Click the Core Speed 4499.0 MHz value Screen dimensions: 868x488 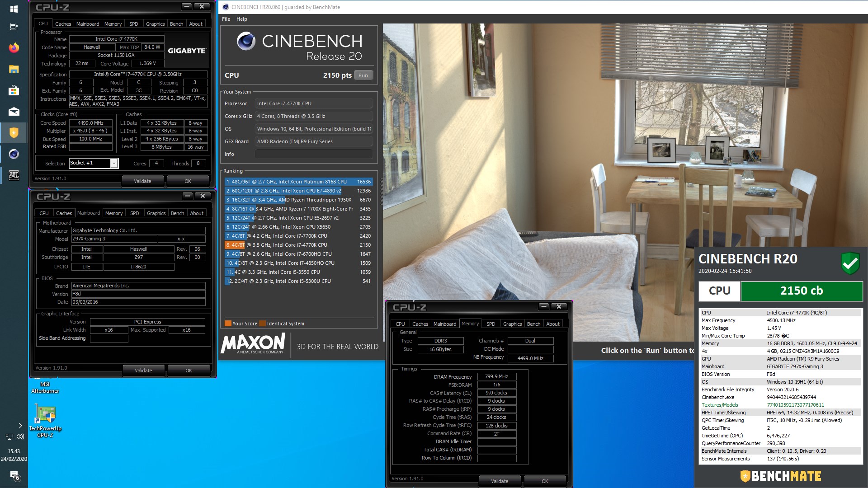[90, 123]
